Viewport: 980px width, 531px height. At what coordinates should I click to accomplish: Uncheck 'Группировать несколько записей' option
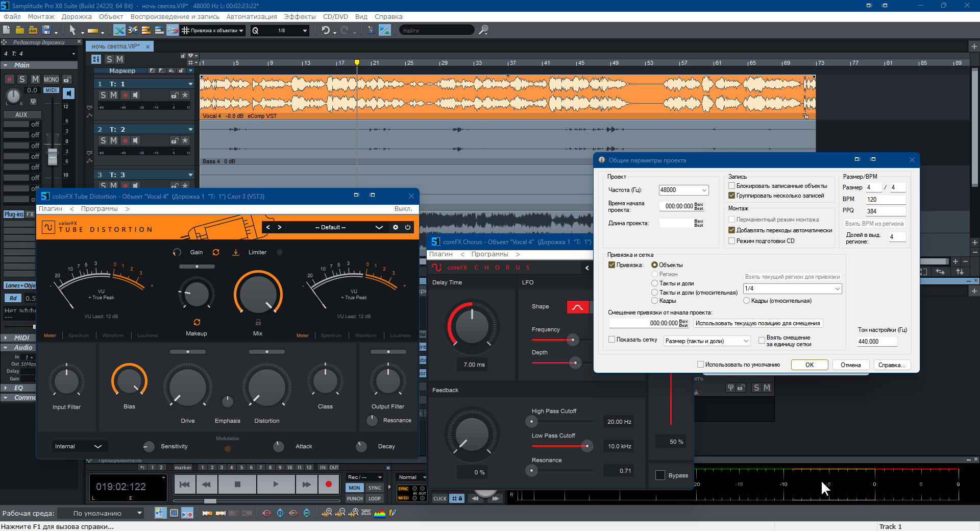click(x=731, y=196)
